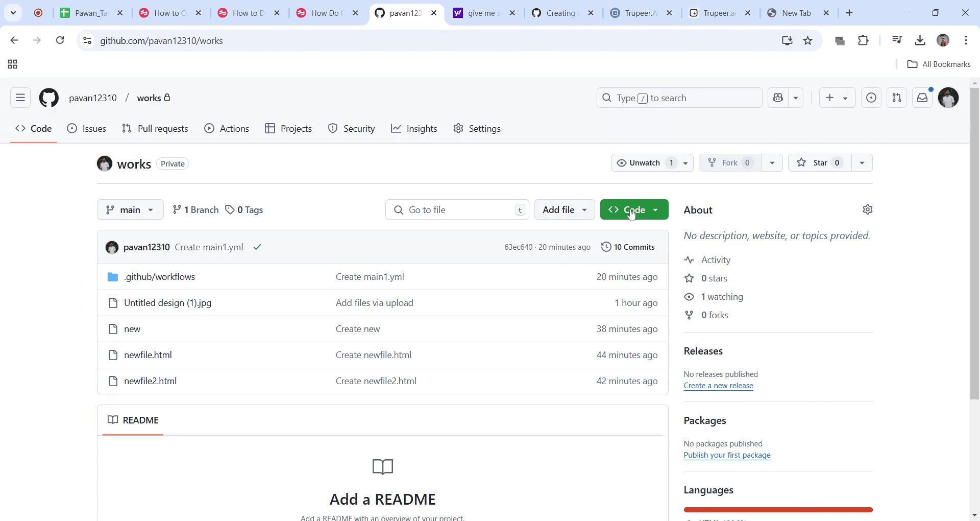Image resolution: width=980 pixels, height=521 pixels.
Task: Open the Copilot chat icon
Action: click(778, 98)
